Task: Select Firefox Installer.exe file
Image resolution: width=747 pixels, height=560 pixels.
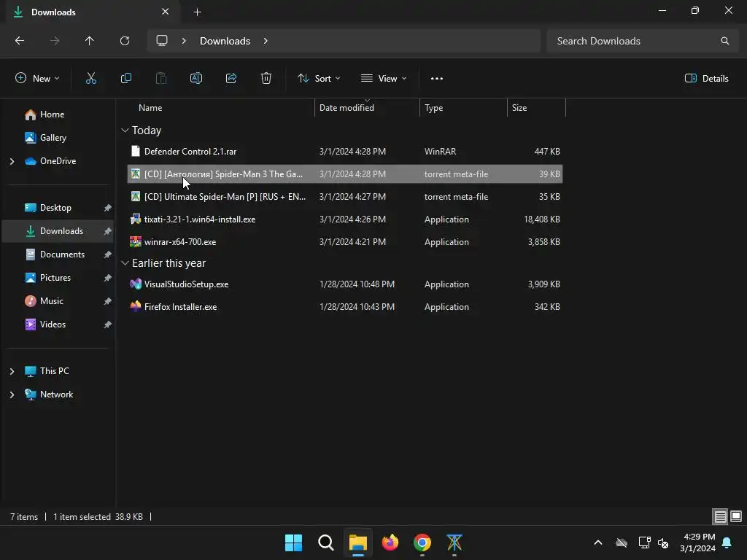Action: [x=345, y=307]
